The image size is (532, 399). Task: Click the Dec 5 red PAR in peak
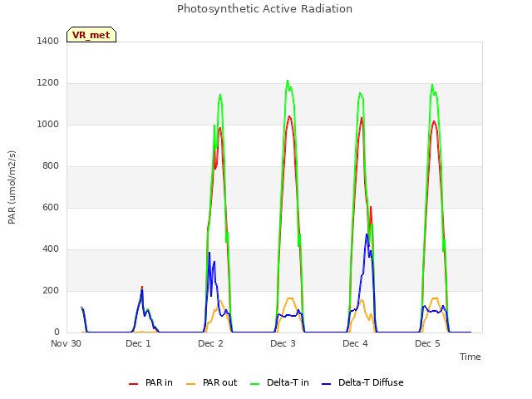[x=434, y=121]
